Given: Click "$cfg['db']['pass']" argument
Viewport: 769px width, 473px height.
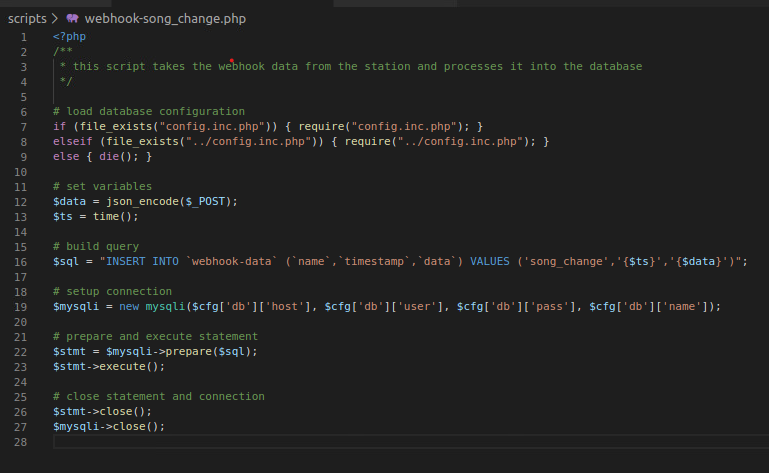Looking at the screenshot, I should [x=516, y=307].
